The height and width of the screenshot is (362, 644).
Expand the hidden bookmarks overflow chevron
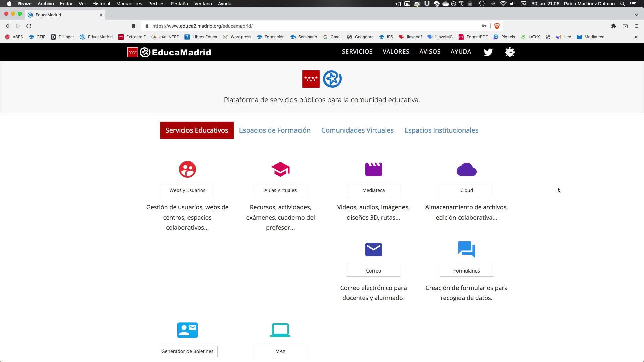point(636,37)
